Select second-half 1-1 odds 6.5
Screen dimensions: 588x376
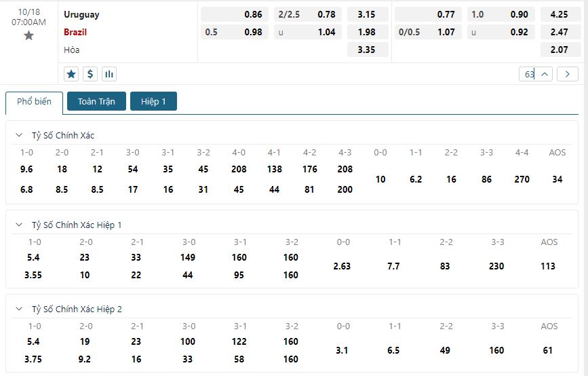tap(393, 350)
